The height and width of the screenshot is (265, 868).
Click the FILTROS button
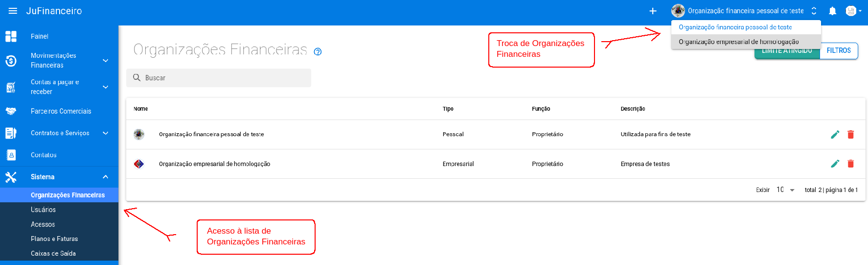point(838,50)
